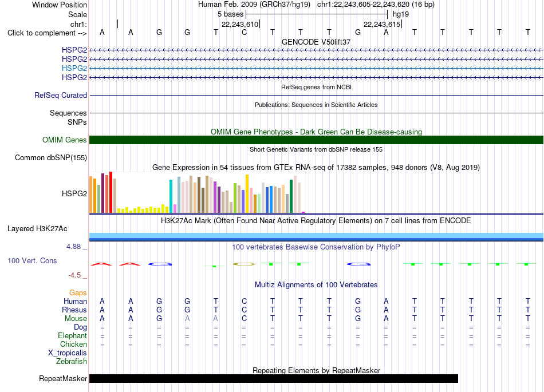Click the C base in the chr1 sequence row

245,33
